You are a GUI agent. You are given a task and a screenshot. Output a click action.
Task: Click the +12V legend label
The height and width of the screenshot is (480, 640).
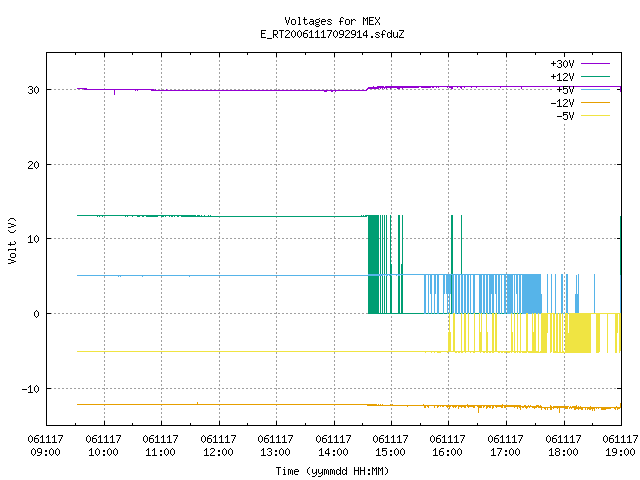[562, 77]
